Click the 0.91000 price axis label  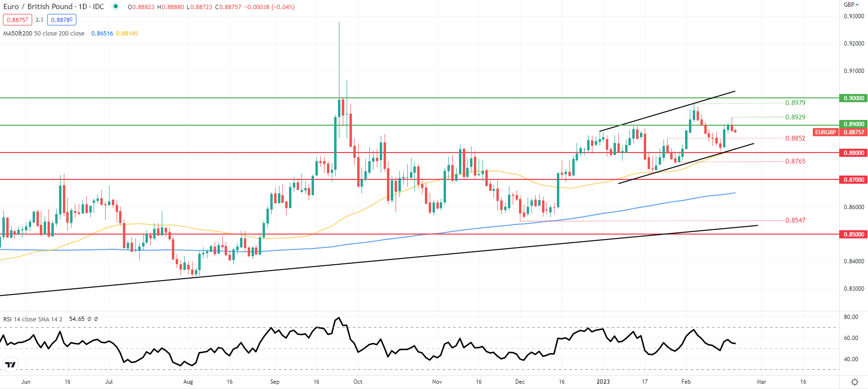pyautogui.click(x=854, y=71)
